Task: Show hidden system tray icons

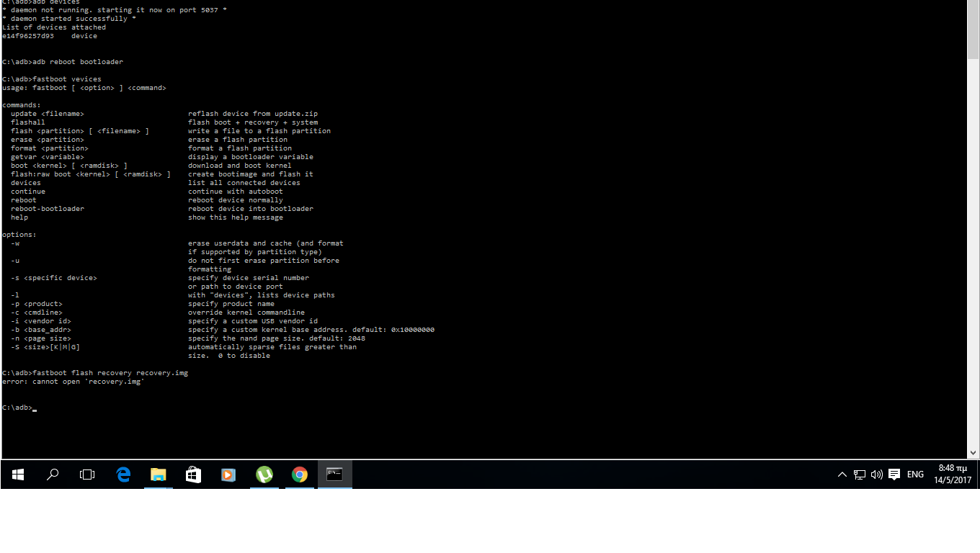Action: pyautogui.click(x=842, y=475)
